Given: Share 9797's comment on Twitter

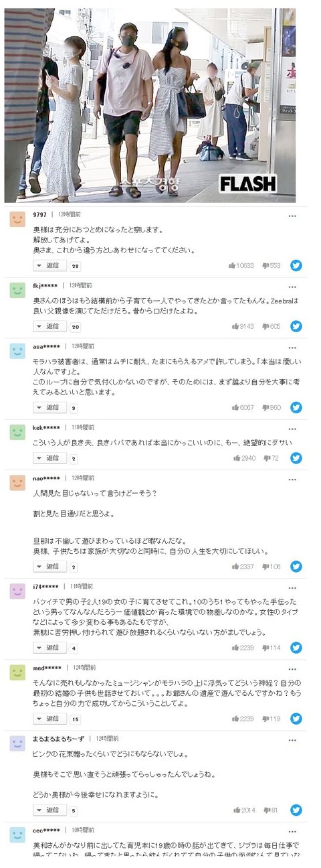Looking at the screenshot, I should [x=296, y=265].
